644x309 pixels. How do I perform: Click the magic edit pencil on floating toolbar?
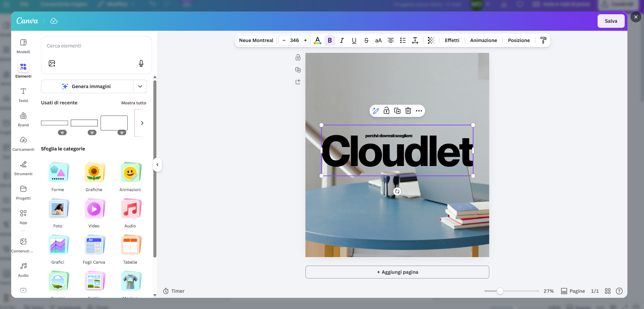click(x=376, y=111)
